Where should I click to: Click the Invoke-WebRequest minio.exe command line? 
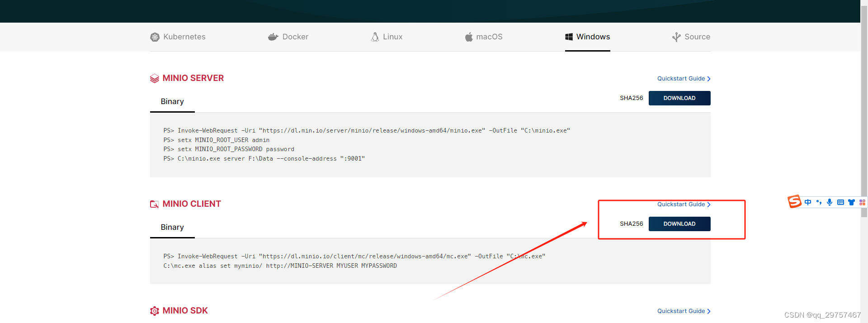click(367, 131)
